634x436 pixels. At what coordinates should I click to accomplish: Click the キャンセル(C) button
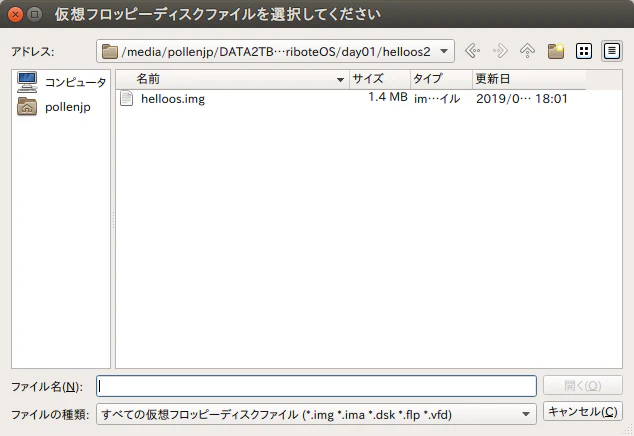[x=582, y=411]
